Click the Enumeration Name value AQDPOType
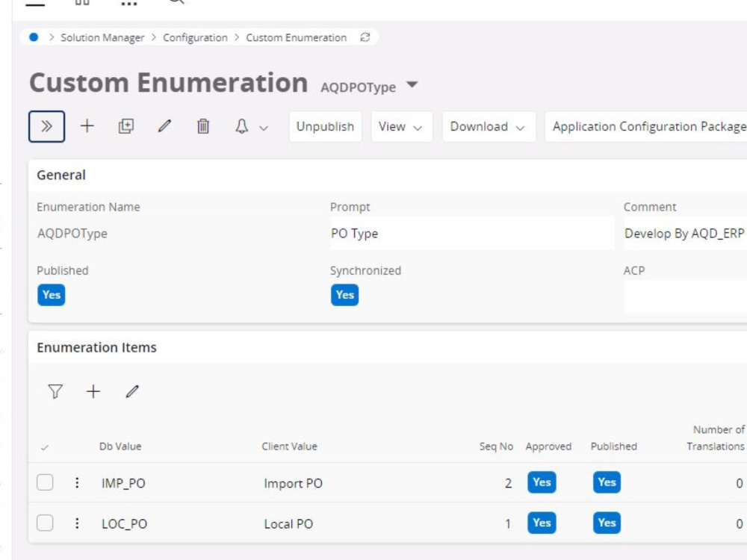 (72, 233)
